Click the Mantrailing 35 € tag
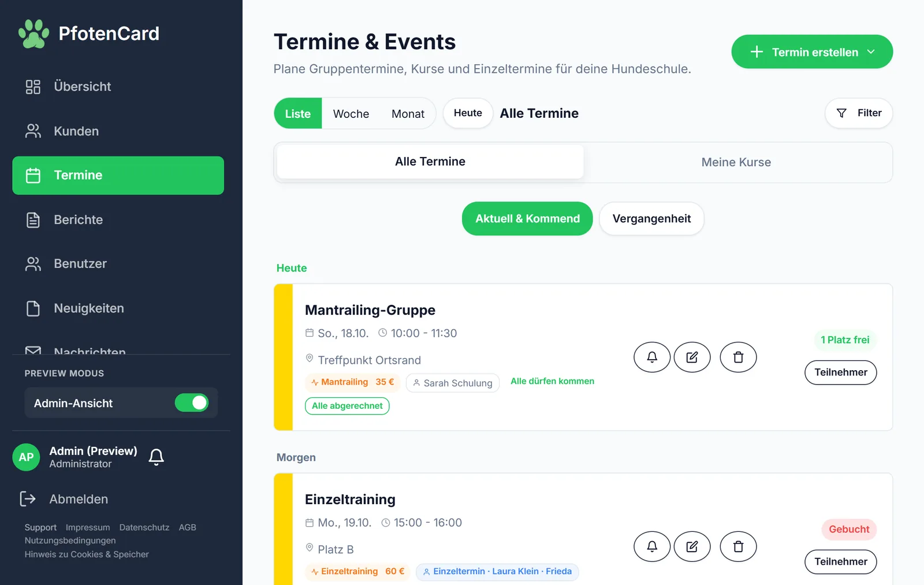This screenshot has width=924, height=585. click(352, 382)
